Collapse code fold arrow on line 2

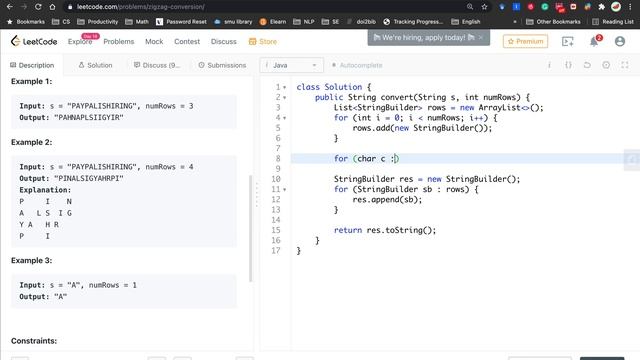pyautogui.click(x=284, y=98)
